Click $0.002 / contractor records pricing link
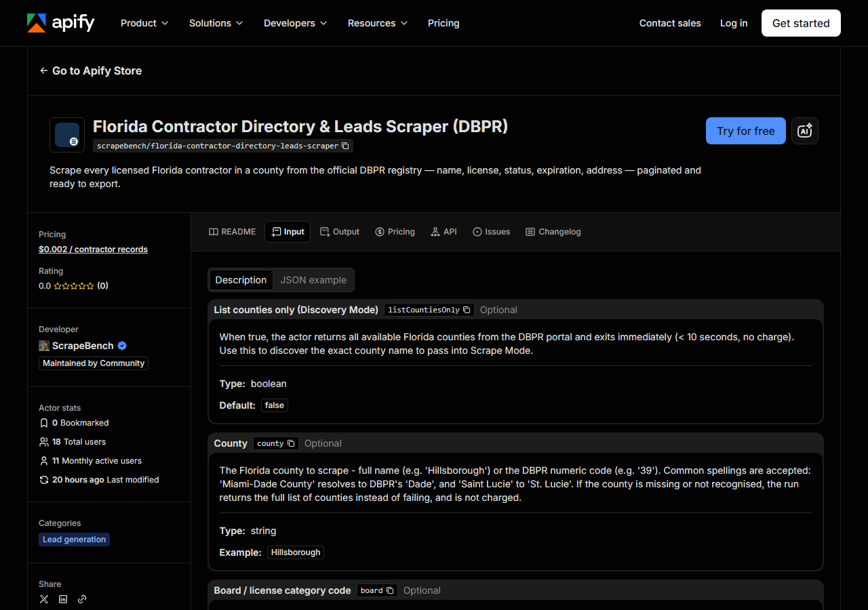Screen dimensions: 868x610 (x=93, y=249)
